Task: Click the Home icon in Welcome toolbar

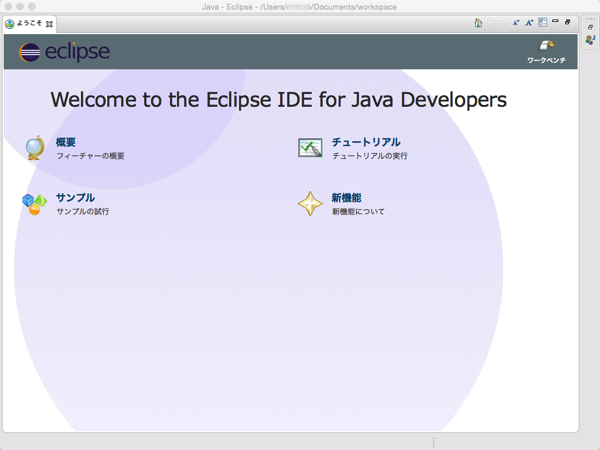Action: [478, 22]
